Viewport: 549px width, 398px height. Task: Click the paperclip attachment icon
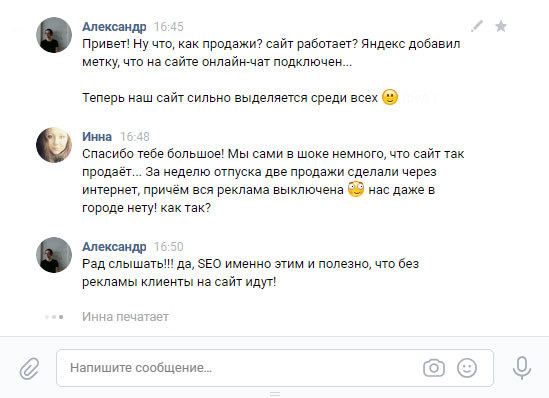point(29,368)
